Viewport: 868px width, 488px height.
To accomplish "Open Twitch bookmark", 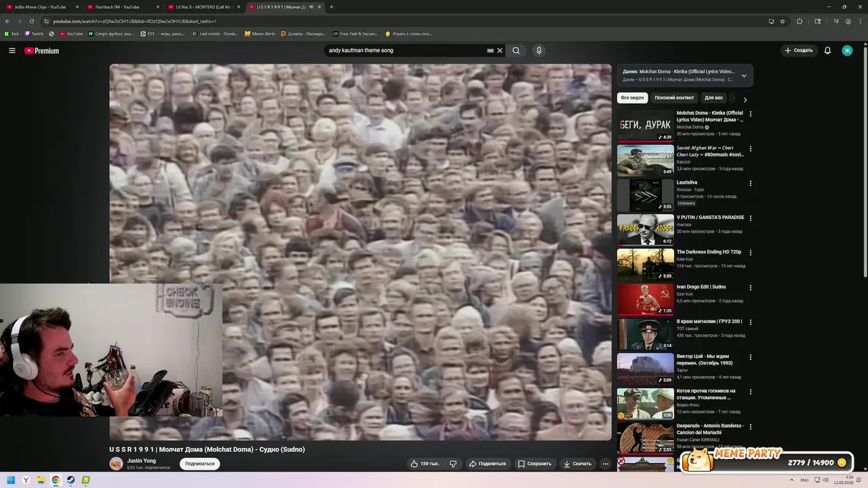I will tap(34, 33).
